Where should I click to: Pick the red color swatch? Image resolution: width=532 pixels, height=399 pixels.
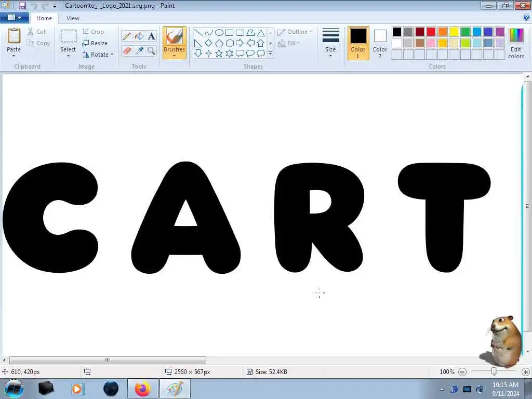(431, 32)
